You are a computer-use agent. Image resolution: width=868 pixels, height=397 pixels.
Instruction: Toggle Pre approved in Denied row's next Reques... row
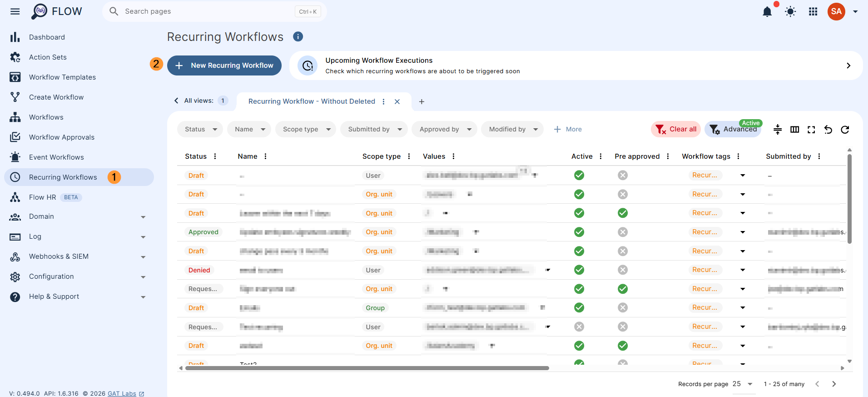tap(623, 289)
